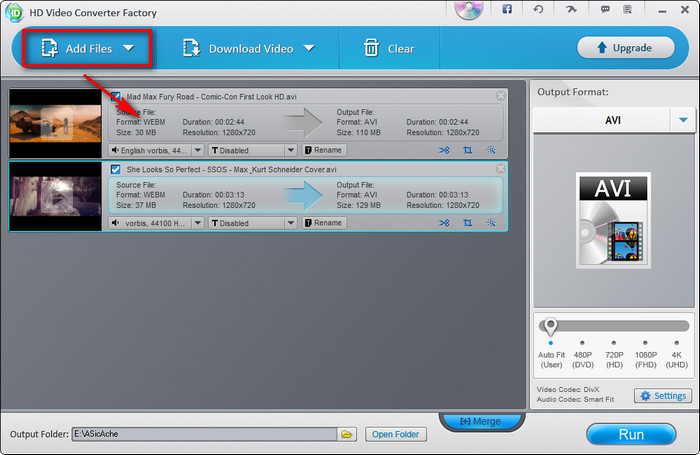Image resolution: width=700 pixels, height=455 pixels.
Task: Open crop tool for Mad Max video
Action: tap(467, 150)
